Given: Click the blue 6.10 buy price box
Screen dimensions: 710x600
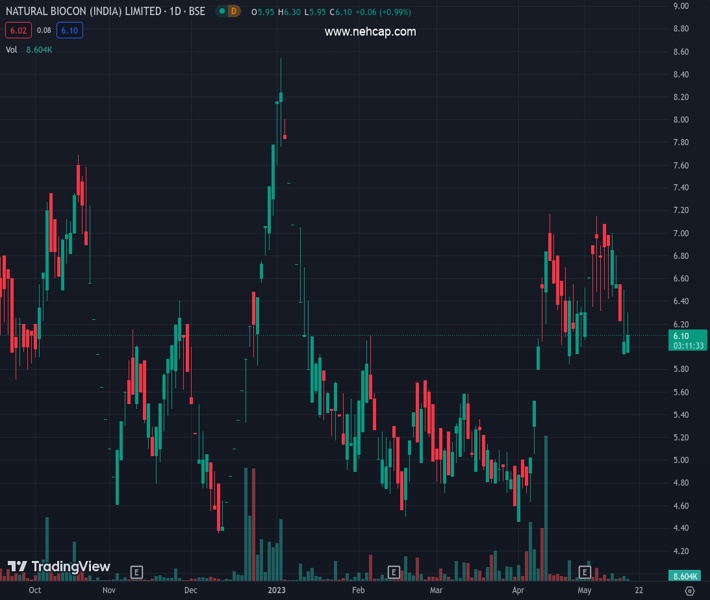Looking at the screenshot, I should [x=70, y=31].
